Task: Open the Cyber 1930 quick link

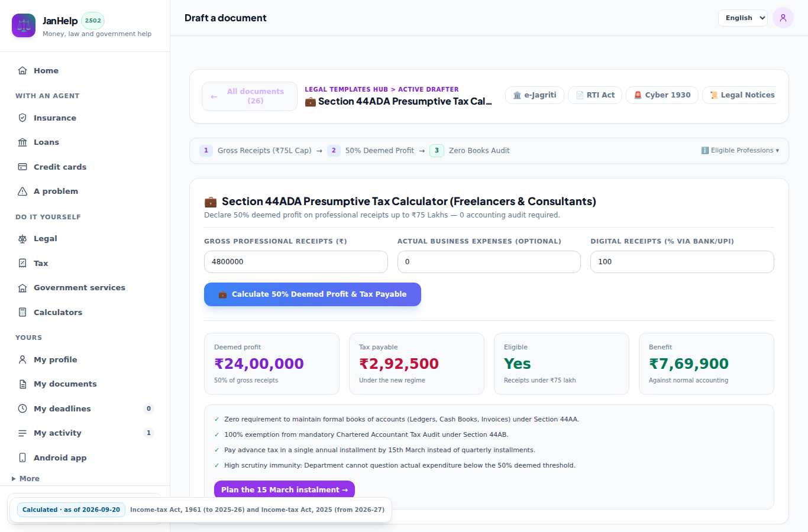Action: pyautogui.click(x=662, y=95)
